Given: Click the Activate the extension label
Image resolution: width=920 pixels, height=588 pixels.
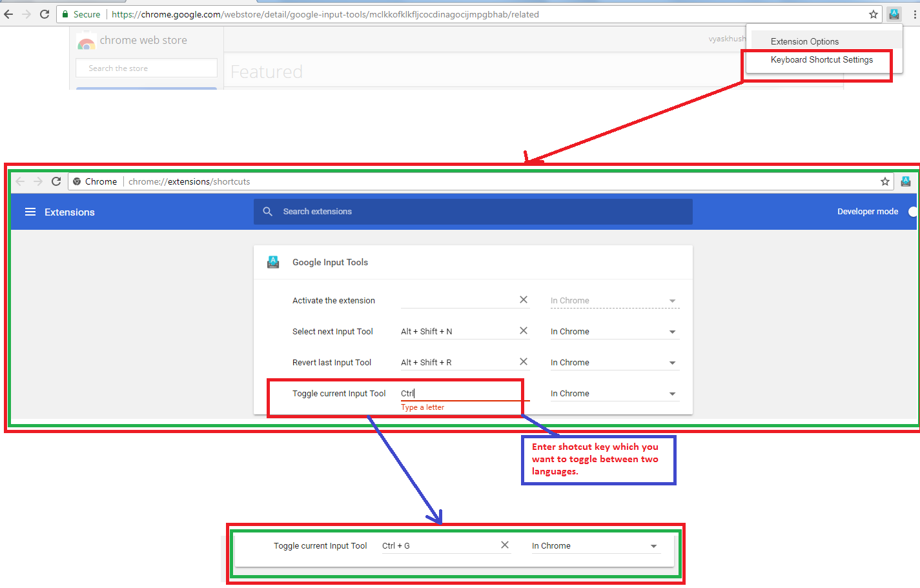Looking at the screenshot, I should point(334,300).
